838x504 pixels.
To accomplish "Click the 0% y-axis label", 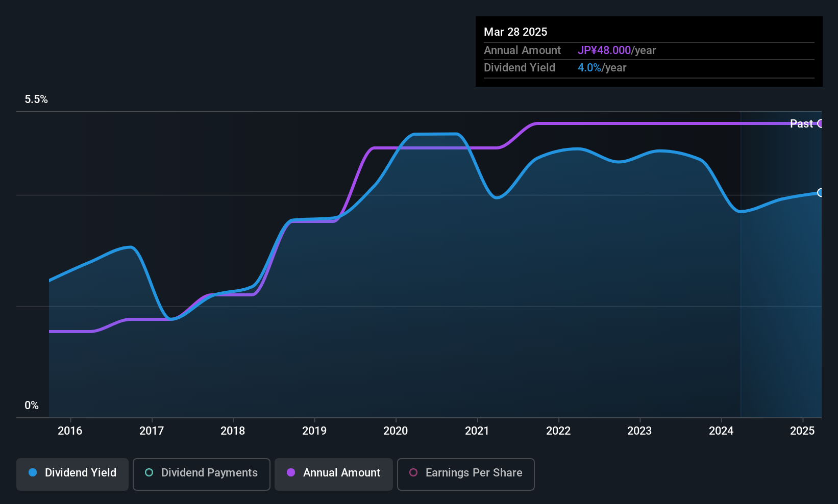I will point(32,406).
